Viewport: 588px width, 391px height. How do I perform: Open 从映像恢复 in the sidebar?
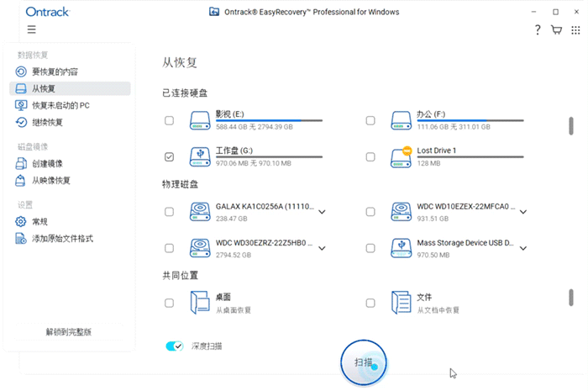[70, 181]
